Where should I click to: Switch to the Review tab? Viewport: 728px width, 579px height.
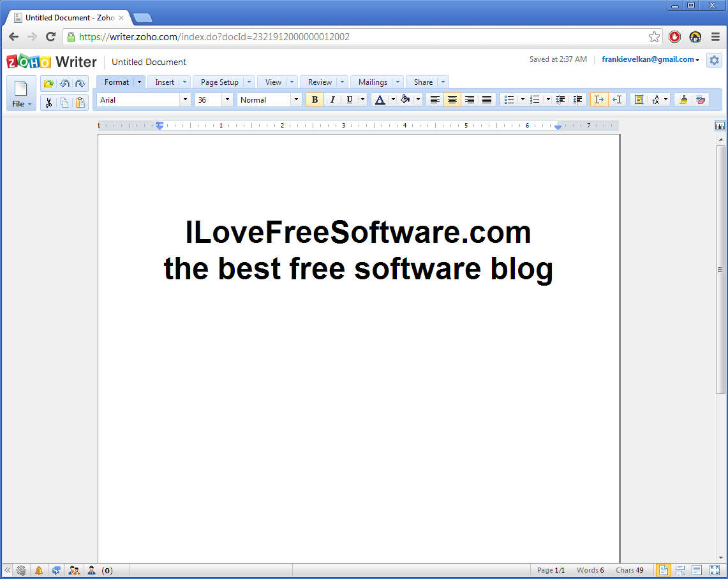click(320, 82)
